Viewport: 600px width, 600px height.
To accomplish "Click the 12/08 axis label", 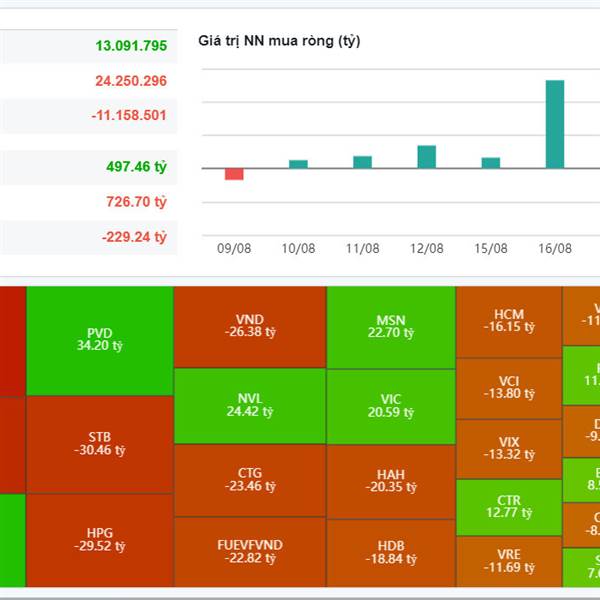I will click(427, 248).
